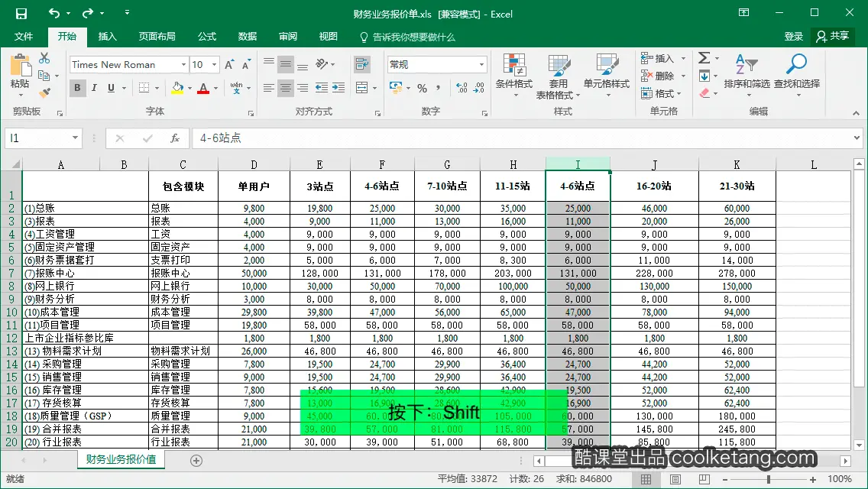Copy the selection with Copy icon
868x489 pixels.
tap(44, 76)
